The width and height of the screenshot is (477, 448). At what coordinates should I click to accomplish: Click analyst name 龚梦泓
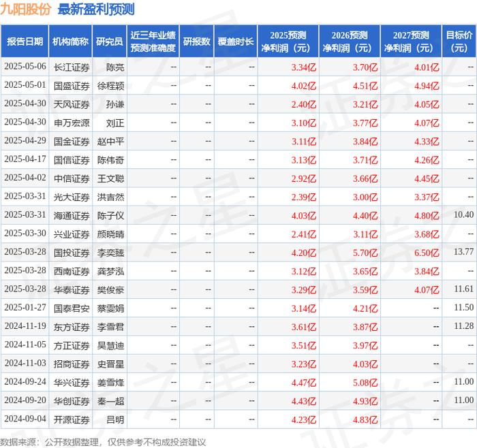[110, 271]
